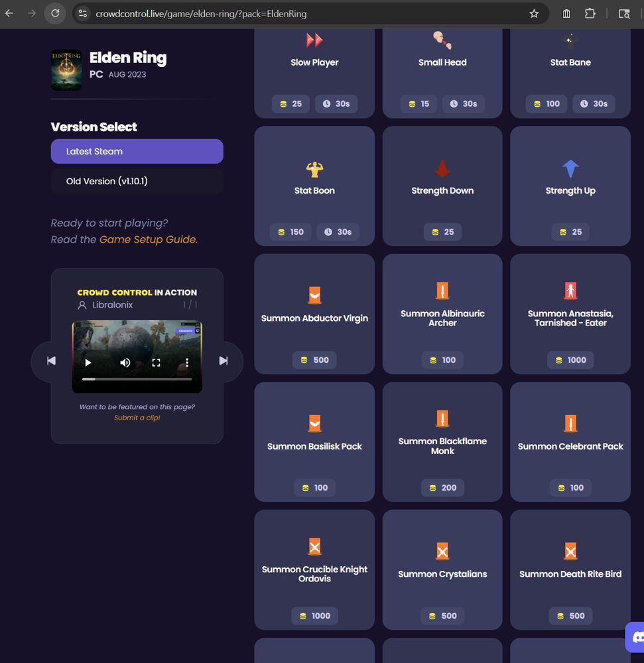The height and width of the screenshot is (663, 644).
Task: Click the blue Strength Up arrow icon
Action: coord(570,168)
